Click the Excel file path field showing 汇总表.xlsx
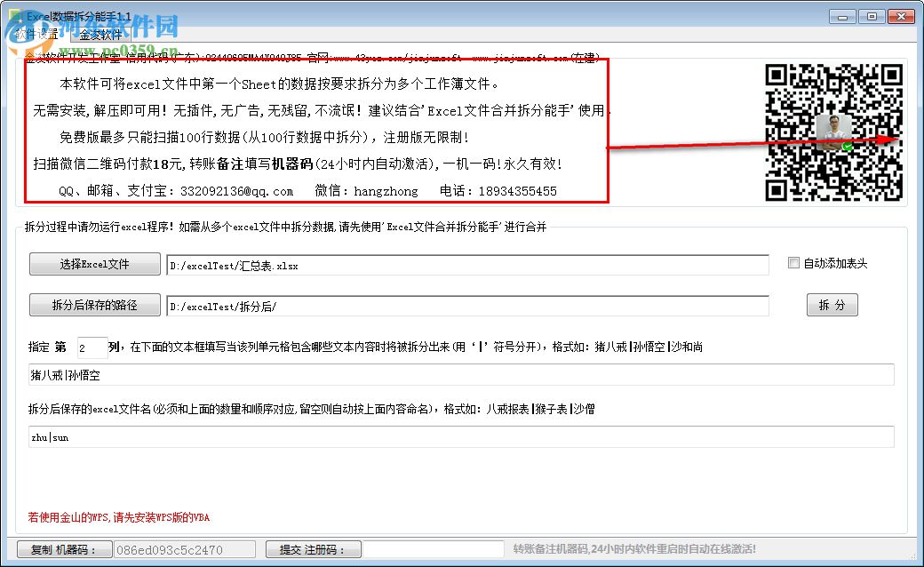The width and height of the screenshot is (924, 567). 466,264
